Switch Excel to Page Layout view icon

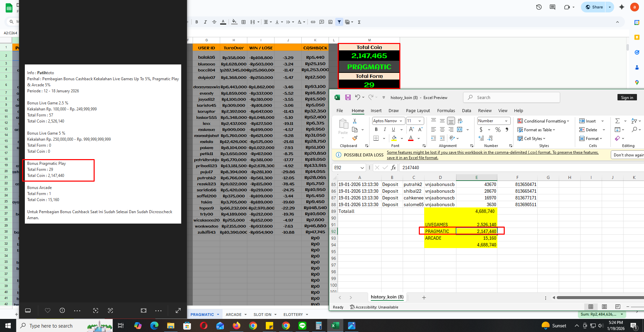coord(604,306)
